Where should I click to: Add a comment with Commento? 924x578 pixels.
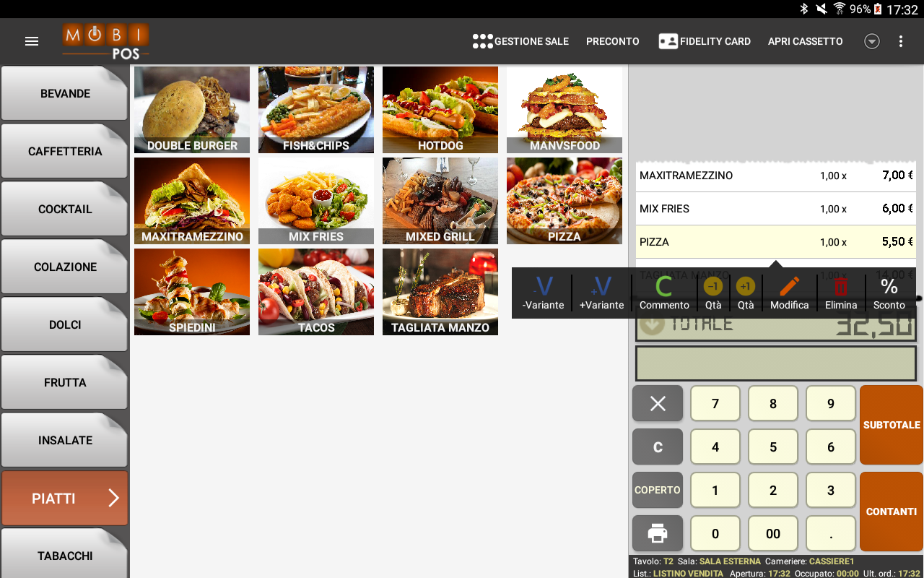664,293
